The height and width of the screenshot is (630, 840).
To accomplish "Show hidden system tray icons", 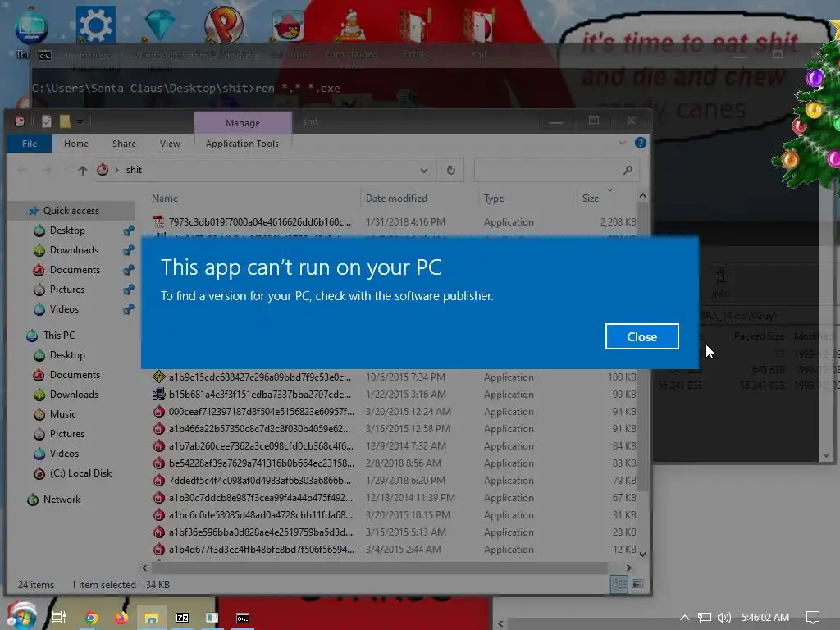I will pyautogui.click(x=684, y=618).
